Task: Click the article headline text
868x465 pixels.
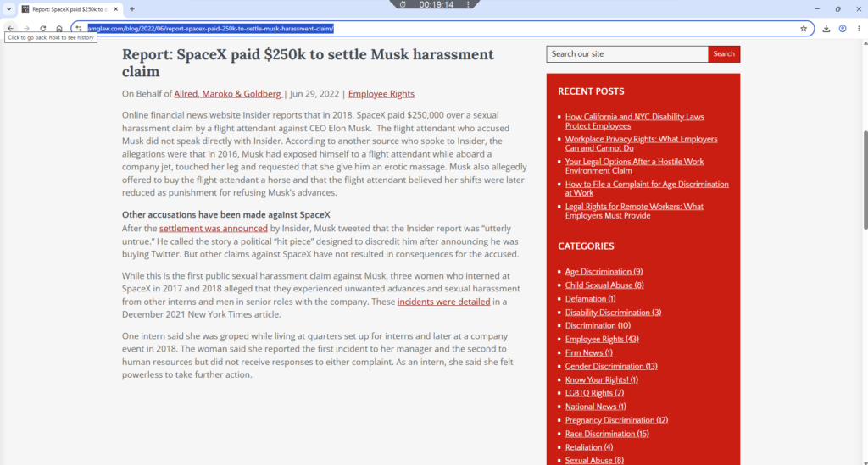Action: click(x=308, y=63)
